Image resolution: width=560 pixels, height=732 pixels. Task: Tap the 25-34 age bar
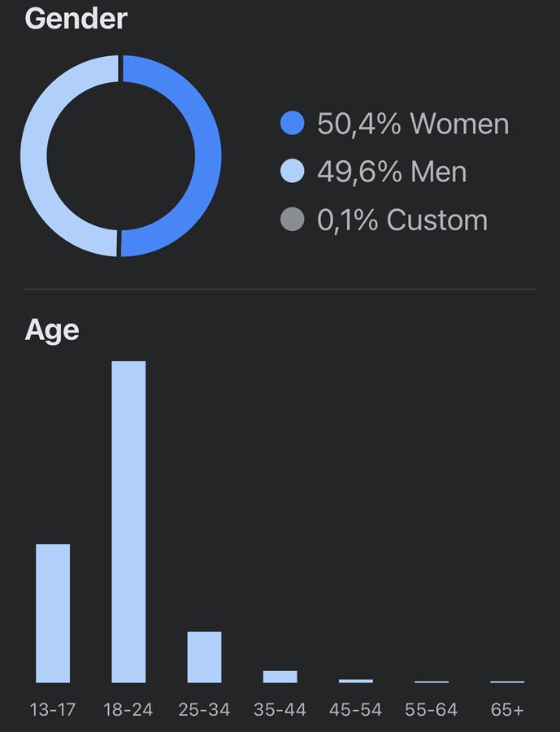(204, 657)
